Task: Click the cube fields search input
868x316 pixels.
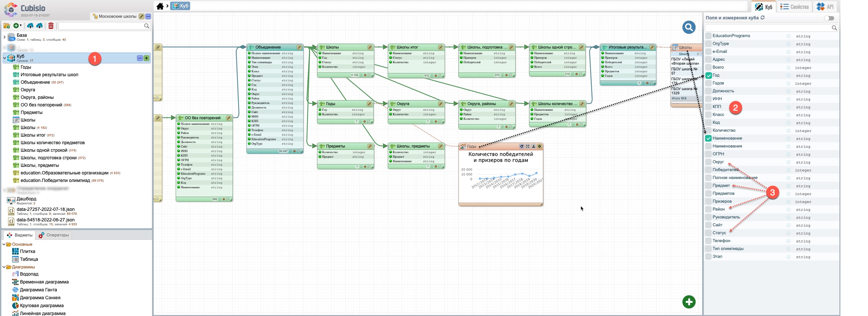Action: pos(768,28)
